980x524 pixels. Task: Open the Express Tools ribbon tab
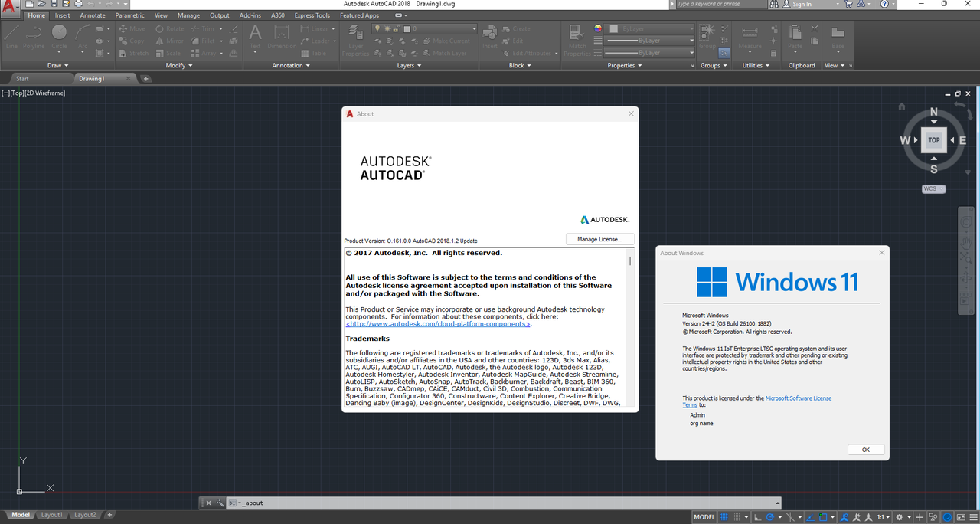pyautogui.click(x=312, y=15)
